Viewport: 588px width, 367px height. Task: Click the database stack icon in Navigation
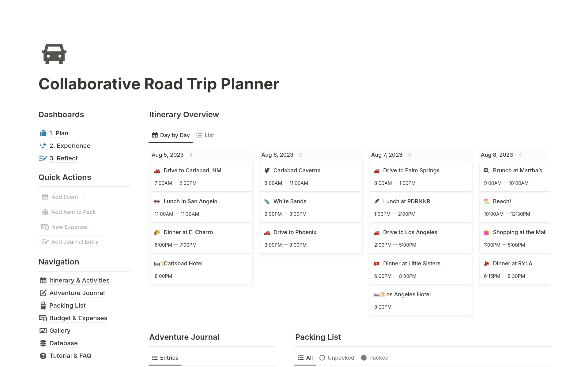[x=43, y=343]
